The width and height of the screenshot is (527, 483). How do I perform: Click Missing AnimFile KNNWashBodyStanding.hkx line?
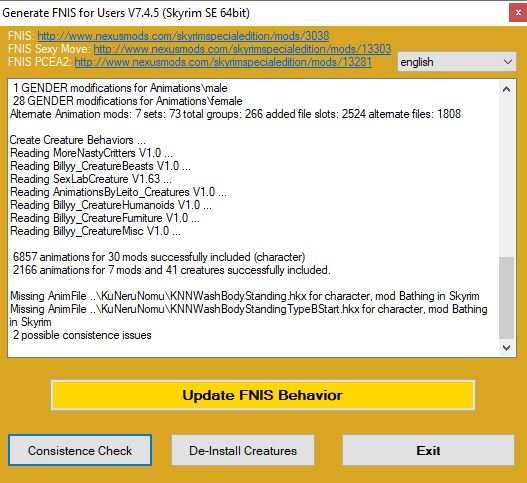pos(244,296)
